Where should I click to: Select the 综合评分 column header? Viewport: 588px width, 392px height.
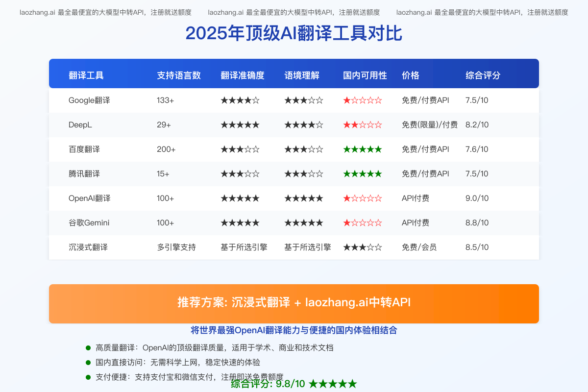coord(483,75)
